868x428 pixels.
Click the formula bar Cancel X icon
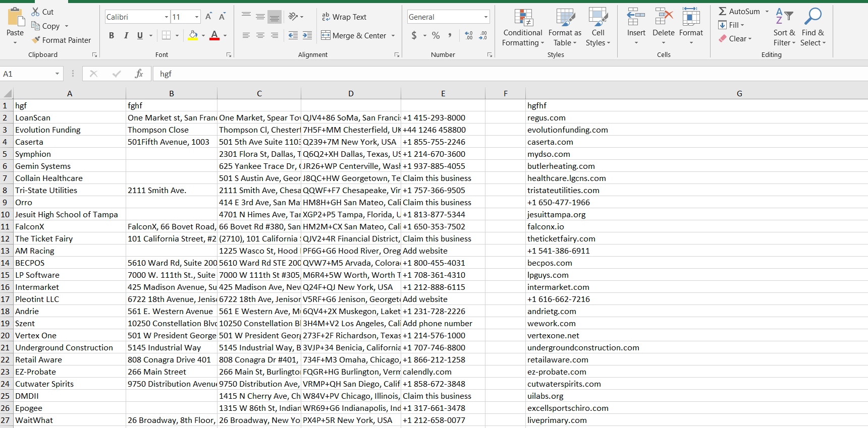pos(93,74)
